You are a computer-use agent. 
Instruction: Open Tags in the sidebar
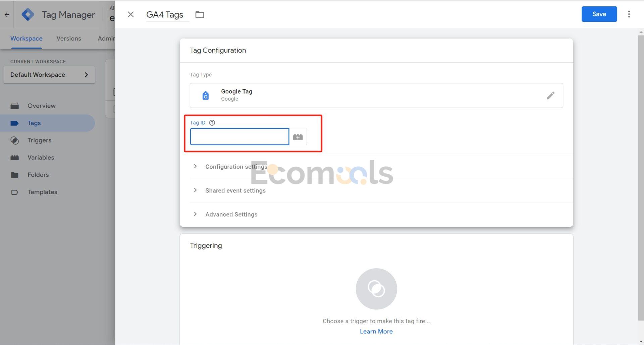48,123
